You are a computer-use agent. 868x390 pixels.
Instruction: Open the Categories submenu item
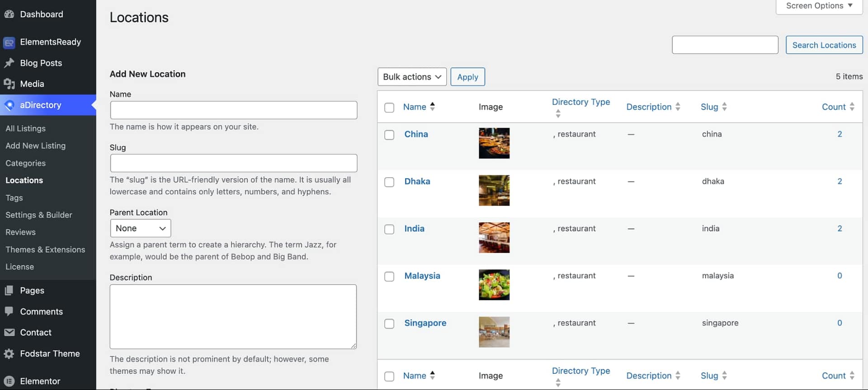pyautogui.click(x=25, y=163)
